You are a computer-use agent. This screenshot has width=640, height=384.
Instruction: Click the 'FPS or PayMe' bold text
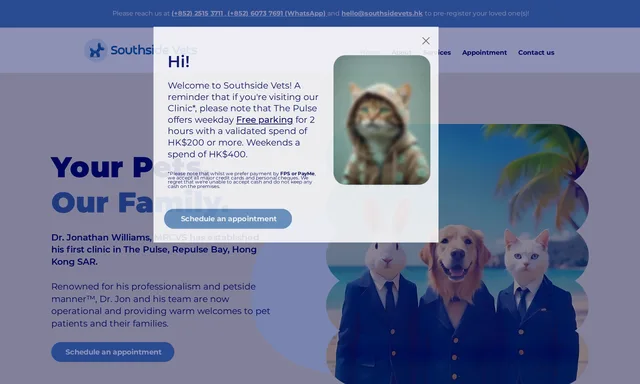(297, 173)
